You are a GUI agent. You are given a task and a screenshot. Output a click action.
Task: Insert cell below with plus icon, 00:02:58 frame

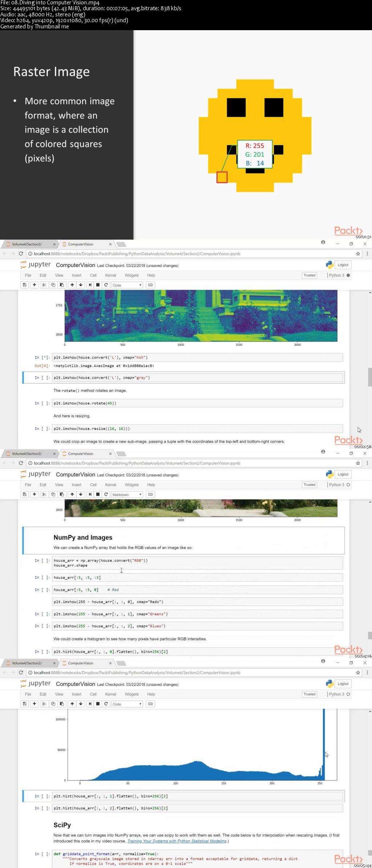(35, 285)
